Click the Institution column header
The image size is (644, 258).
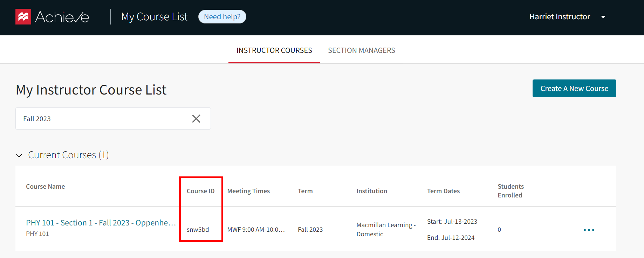pos(372,191)
